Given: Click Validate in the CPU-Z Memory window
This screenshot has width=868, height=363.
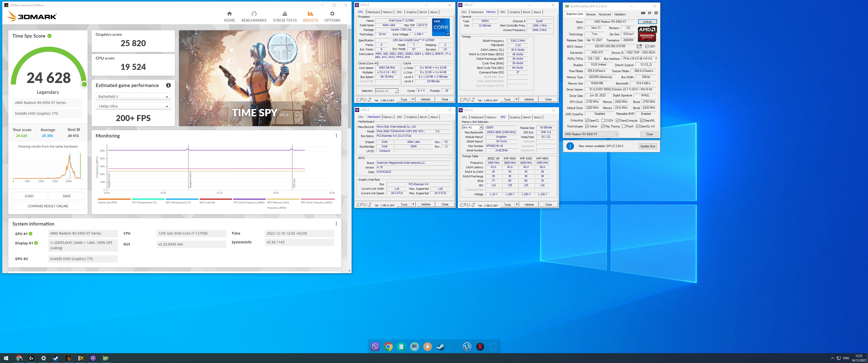Looking at the screenshot, I should (529, 99).
